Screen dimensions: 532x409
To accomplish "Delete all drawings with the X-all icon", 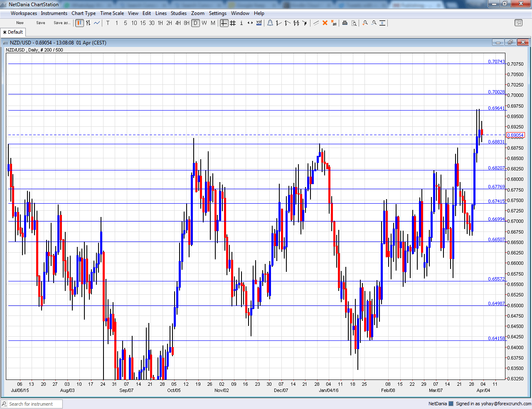I will pyautogui.click(x=334, y=23).
